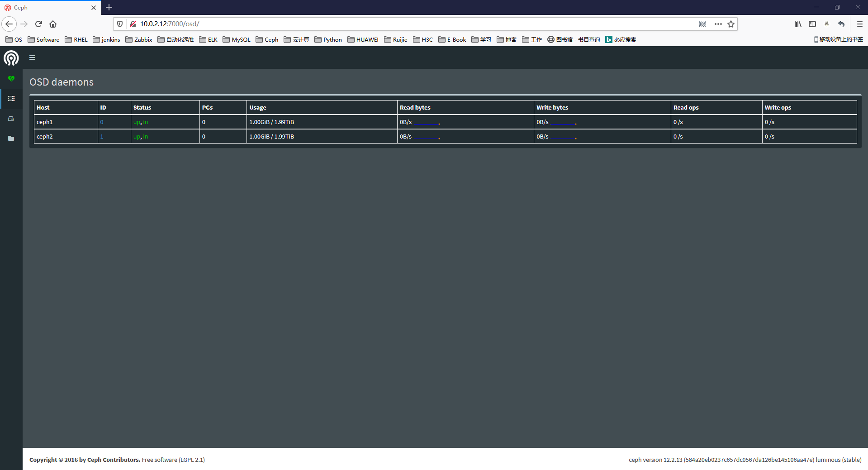Open the filesystems folder sidebar icon

(x=11, y=139)
